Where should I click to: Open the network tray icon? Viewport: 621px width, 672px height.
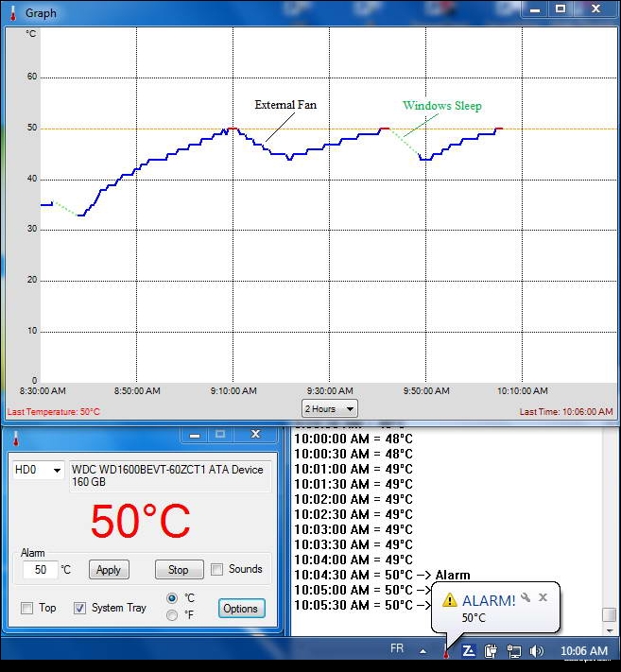513,651
